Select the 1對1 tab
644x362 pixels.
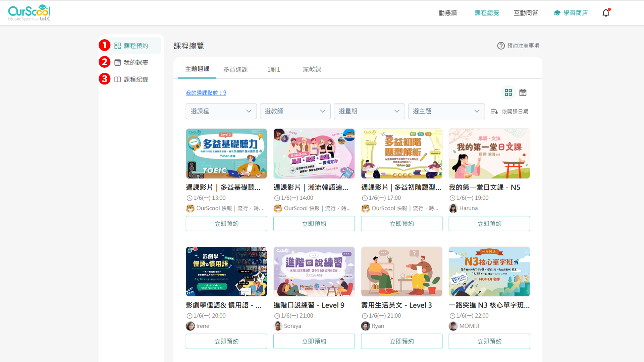click(x=273, y=69)
